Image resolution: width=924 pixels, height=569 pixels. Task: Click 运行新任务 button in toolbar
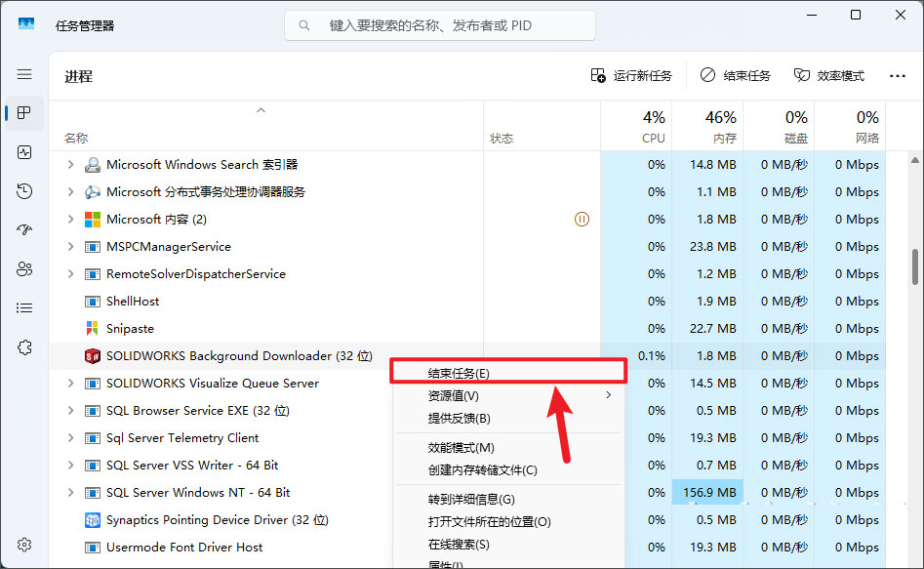(x=631, y=75)
